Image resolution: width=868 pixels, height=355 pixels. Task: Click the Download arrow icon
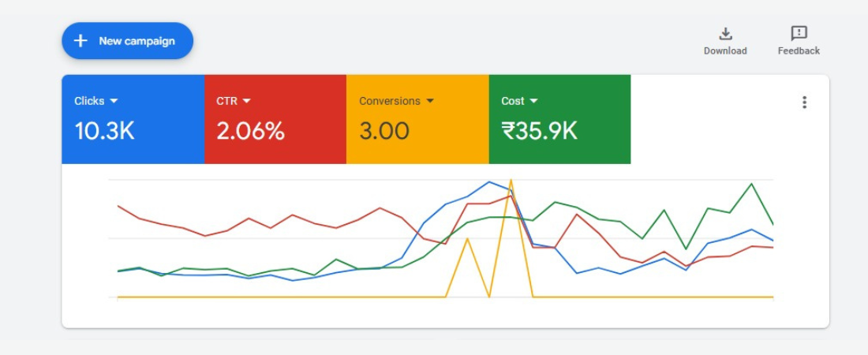(725, 33)
